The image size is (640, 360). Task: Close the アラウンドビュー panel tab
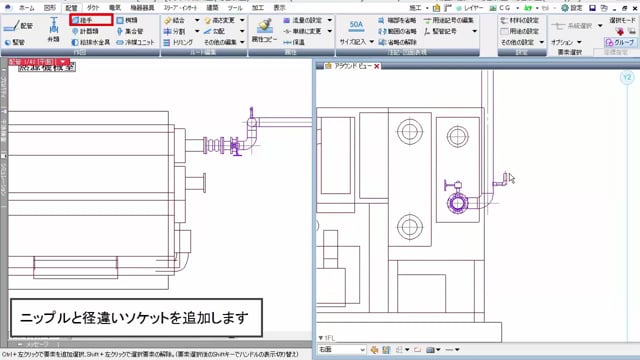coord(377,66)
